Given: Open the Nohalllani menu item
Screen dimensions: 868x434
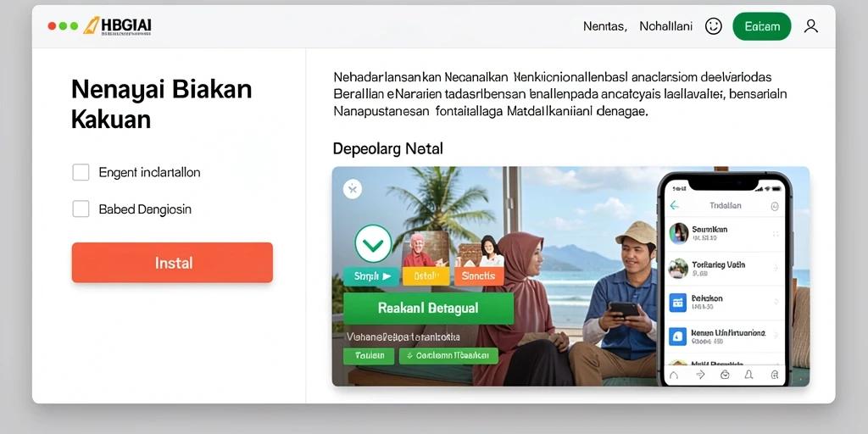Looking at the screenshot, I should 666,26.
